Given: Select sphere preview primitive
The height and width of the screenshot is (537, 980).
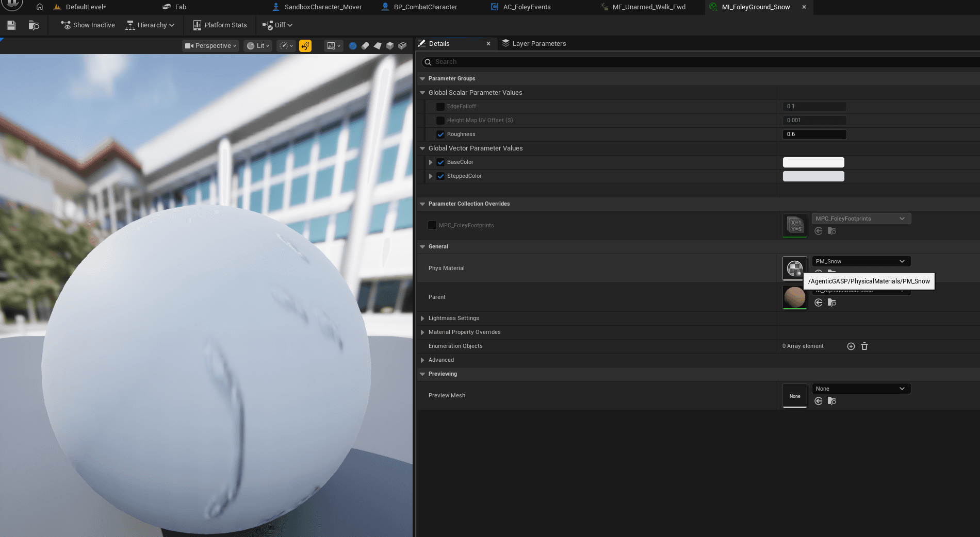Looking at the screenshot, I should (x=353, y=46).
